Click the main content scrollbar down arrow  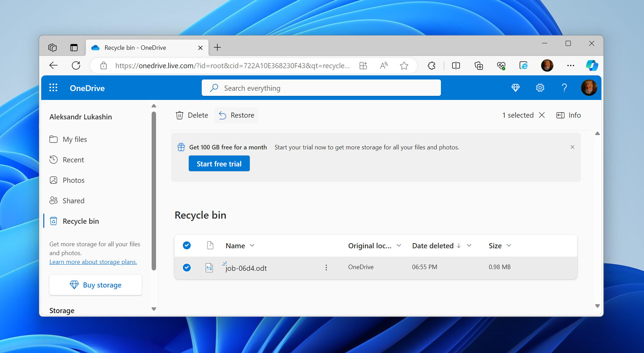pyautogui.click(x=597, y=306)
